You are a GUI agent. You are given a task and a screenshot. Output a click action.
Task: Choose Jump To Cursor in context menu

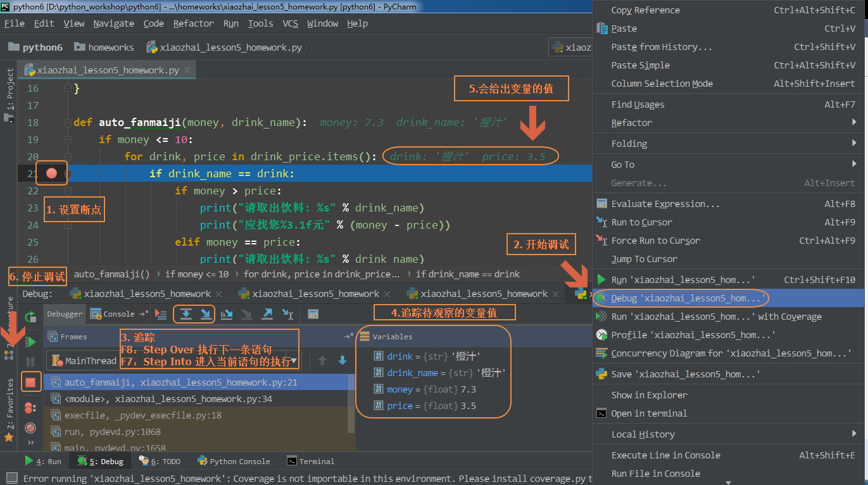tap(728, 259)
